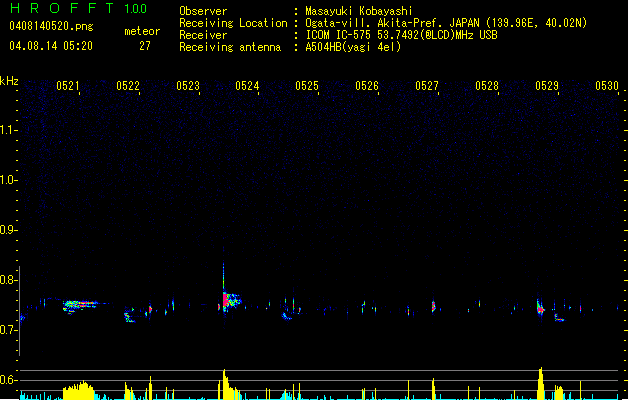Click the 0526 time marker
The image size is (629, 400).
click(367, 85)
